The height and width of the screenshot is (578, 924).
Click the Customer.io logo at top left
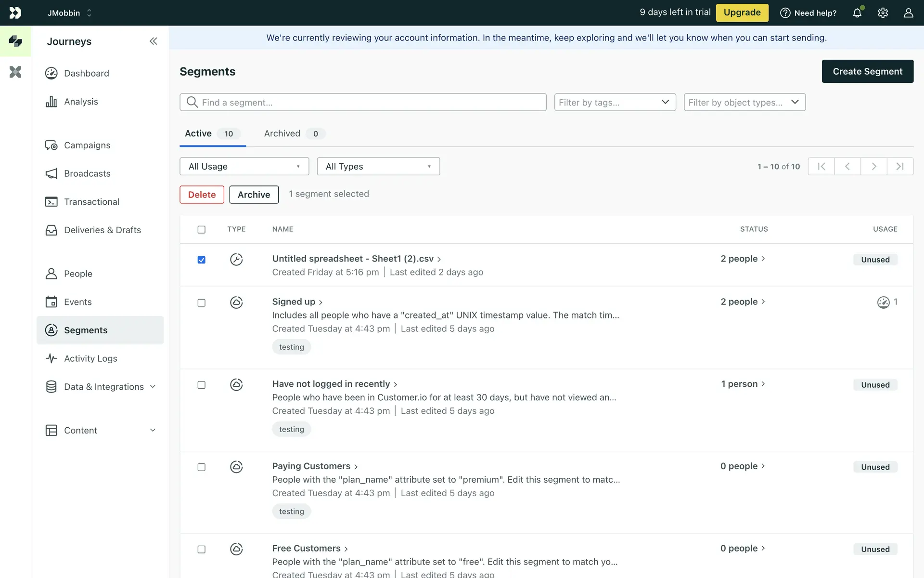coord(15,13)
